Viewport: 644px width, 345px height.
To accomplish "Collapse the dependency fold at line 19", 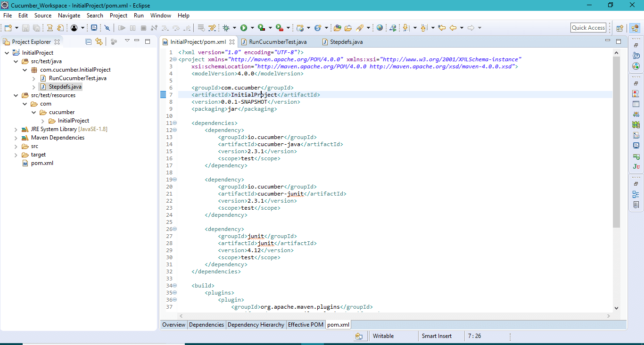I will (x=174, y=180).
